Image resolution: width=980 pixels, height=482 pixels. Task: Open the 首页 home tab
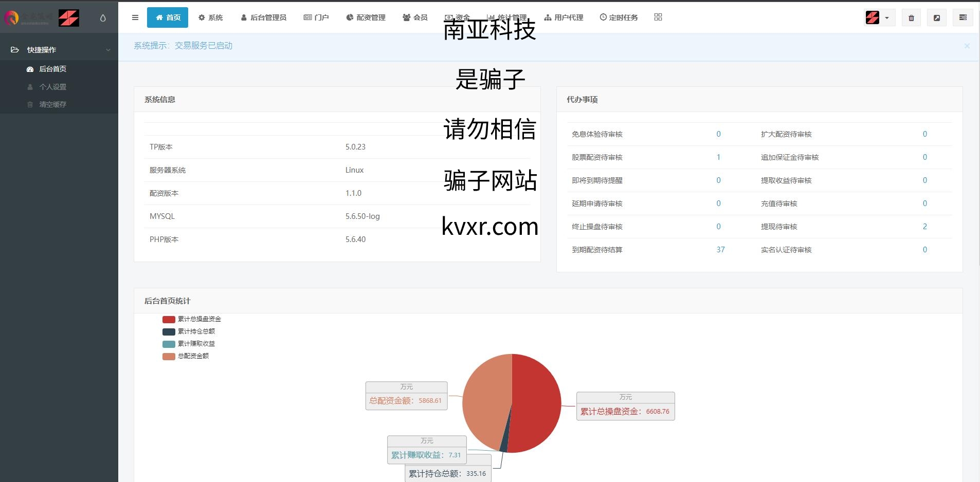(x=168, y=17)
